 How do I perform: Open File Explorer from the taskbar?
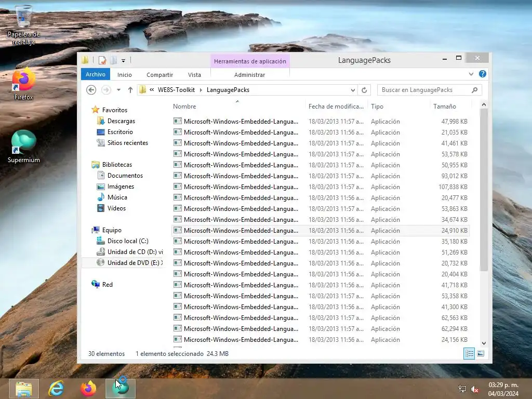24,389
